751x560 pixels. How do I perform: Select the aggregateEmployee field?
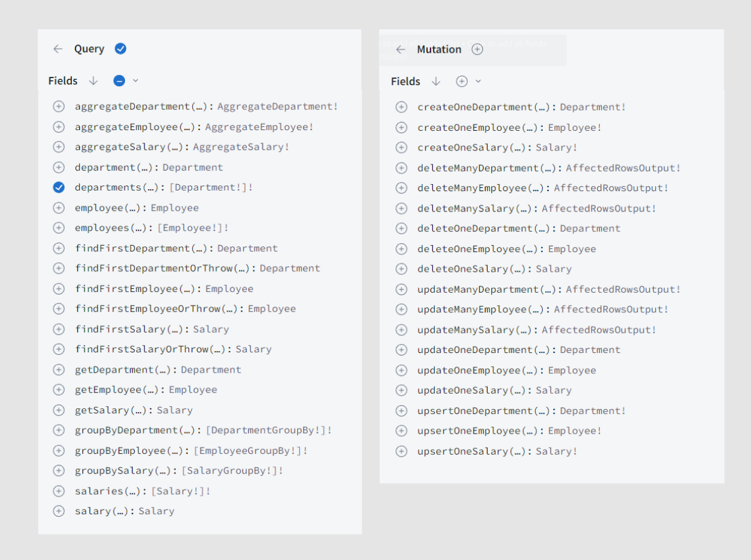click(58, 126)
